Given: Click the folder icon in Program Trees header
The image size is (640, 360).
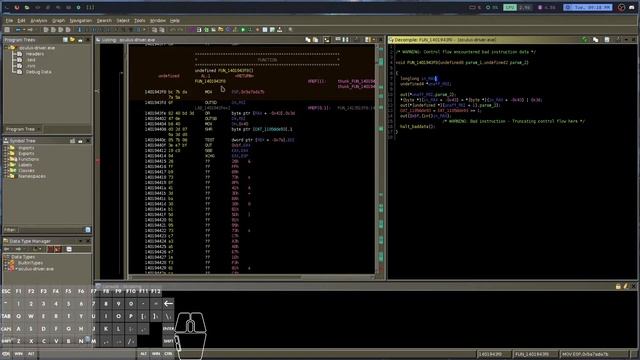Looking at the screenshot, I should pos(73,40).
